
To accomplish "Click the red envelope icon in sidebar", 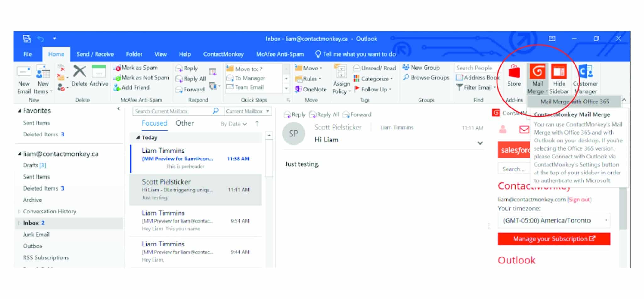I will point(524,129).
